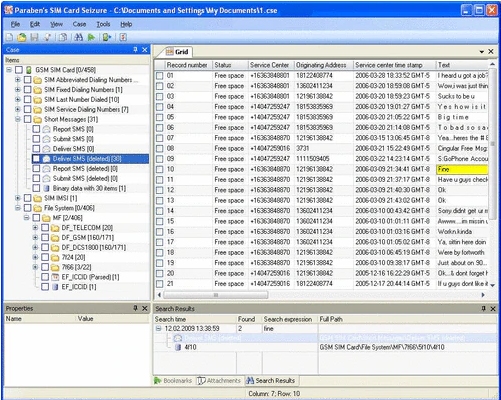Open the Help menu

(x=126, y=24)
